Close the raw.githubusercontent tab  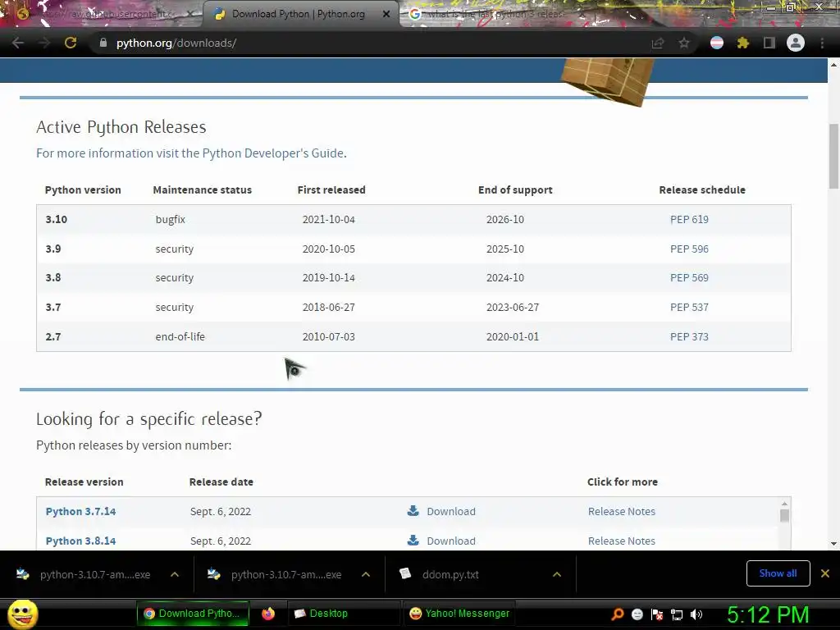[x=190, y=14]
